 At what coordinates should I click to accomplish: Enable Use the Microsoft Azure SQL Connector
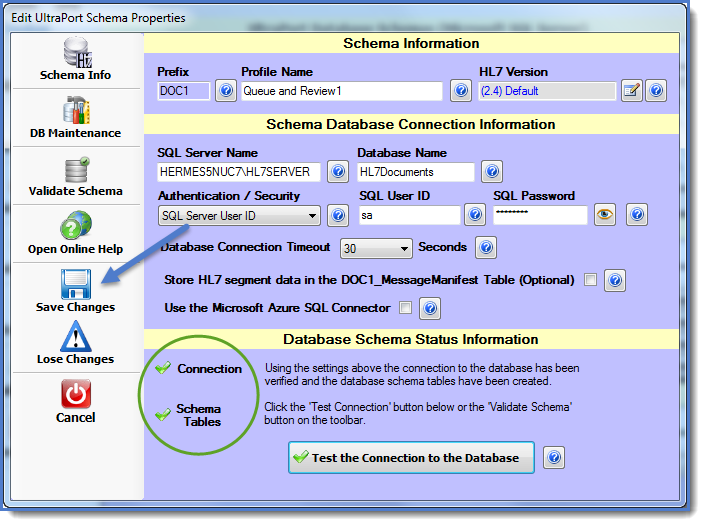(x=406, y=308)
